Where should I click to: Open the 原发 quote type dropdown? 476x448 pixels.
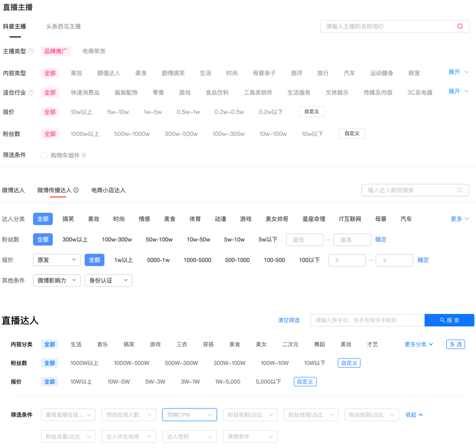coord(57,260)
